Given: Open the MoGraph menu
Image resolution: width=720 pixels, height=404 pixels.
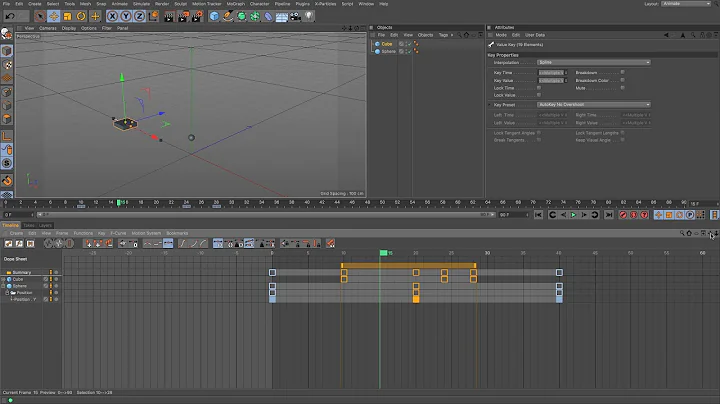Looking at the screenshot, I should [236, 4].
